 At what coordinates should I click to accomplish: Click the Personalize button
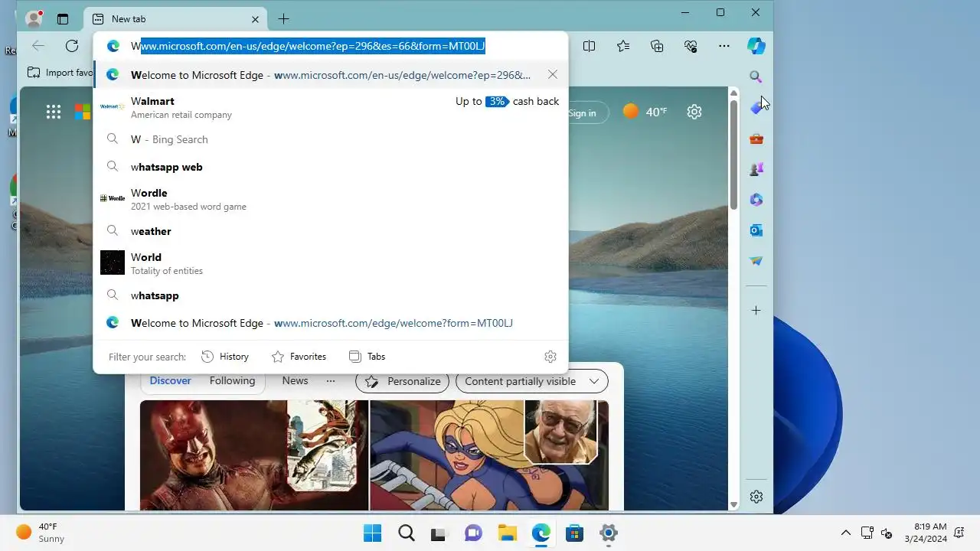pos(402,381)
